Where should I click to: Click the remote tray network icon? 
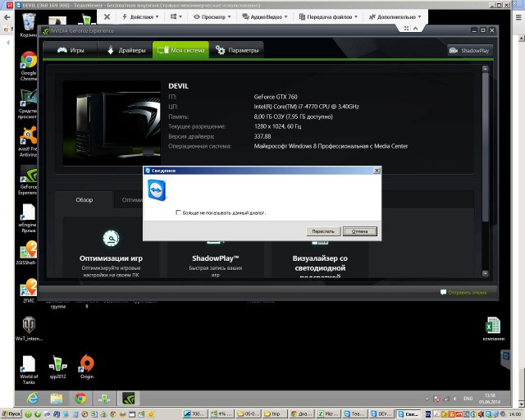[446, 399]
